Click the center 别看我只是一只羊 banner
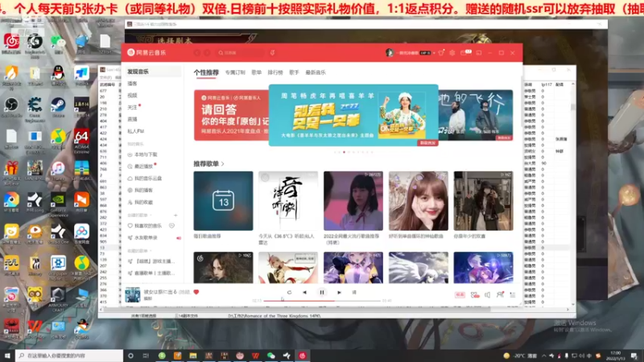Viewport: 644px width, 362px height. [353, 115]
